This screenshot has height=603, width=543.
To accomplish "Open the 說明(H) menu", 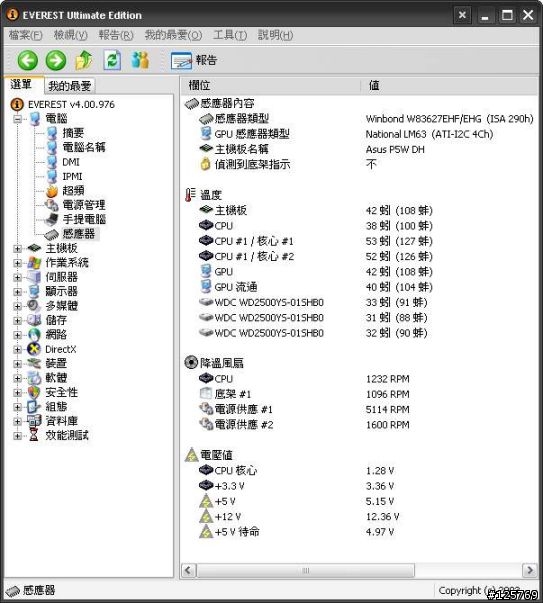I will (x=275, y=35).
